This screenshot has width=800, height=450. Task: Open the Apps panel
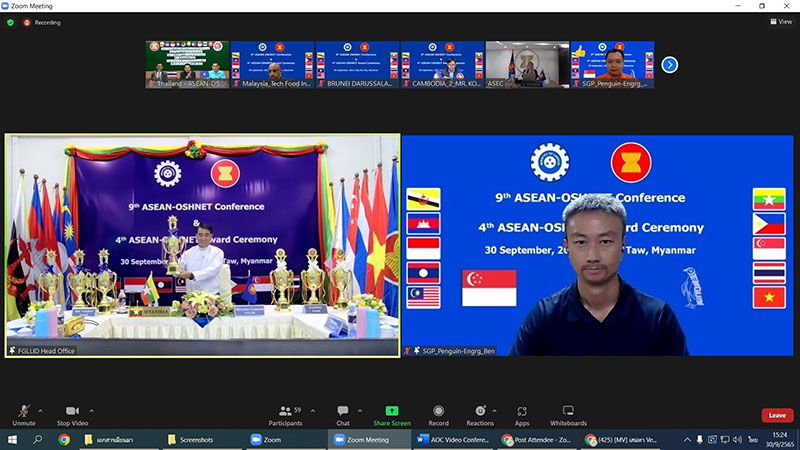tap(522, 412)
